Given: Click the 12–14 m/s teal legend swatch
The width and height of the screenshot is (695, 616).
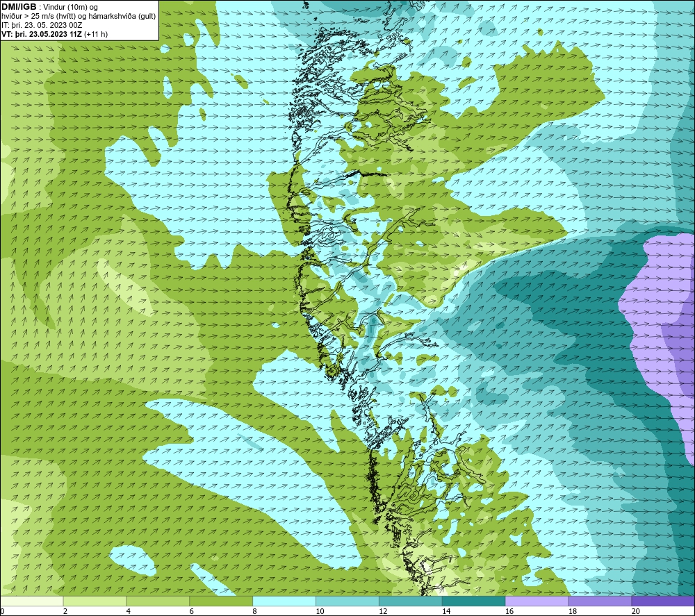Looking at the screenshot, I should pyautogui.click(x=411, y=601).
